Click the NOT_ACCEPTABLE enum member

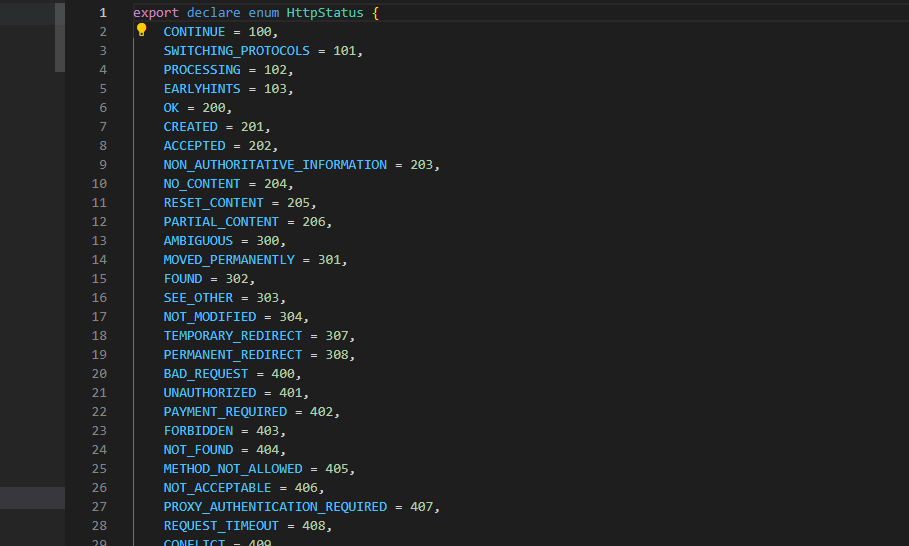coord(217,488)
